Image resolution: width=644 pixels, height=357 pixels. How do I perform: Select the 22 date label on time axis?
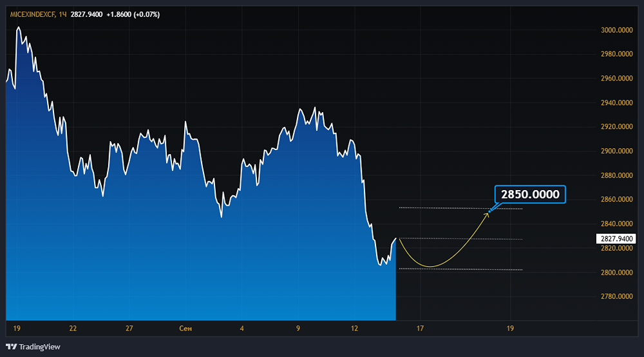pos(73,329)
